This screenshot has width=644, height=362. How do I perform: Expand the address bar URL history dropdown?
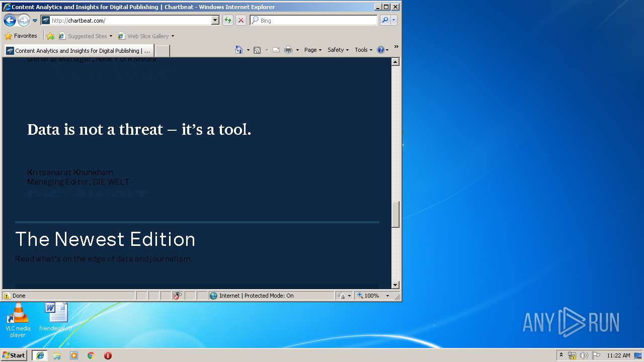[215, 20]
